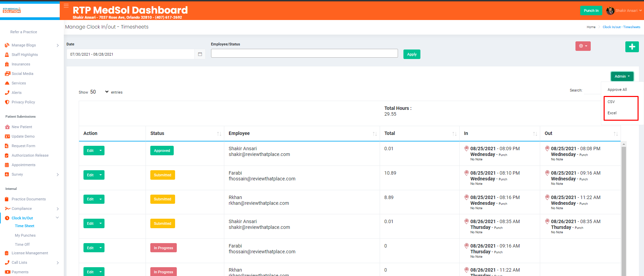Click Compliance sidebar icon
Image resolution: width=644 pixels, height=276 pixels.
(x=7, y=209)
